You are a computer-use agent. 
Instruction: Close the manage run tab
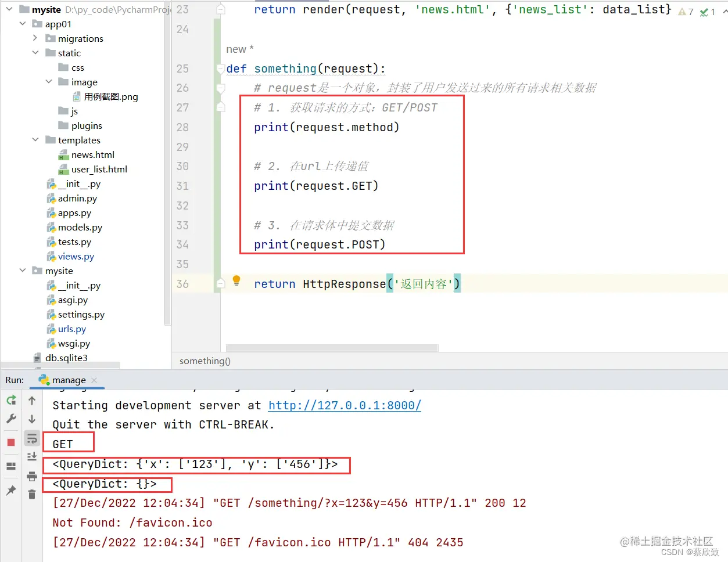pos(94,380)
